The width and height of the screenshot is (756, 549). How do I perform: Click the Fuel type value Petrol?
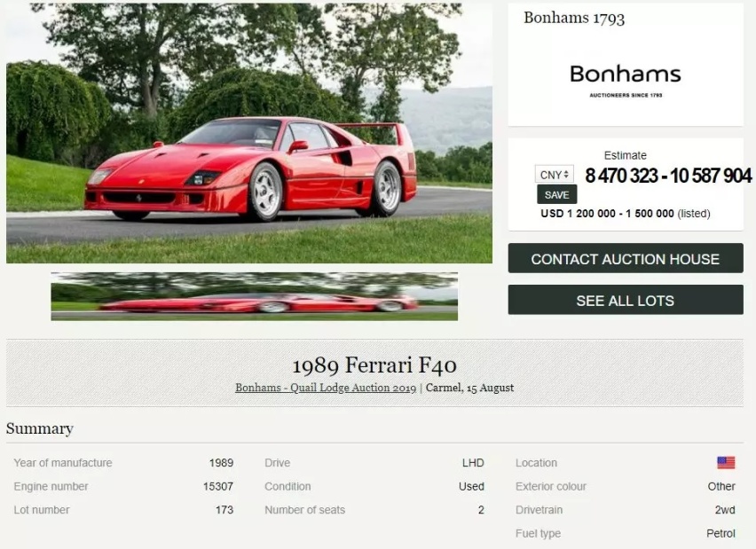click(721, 534)
